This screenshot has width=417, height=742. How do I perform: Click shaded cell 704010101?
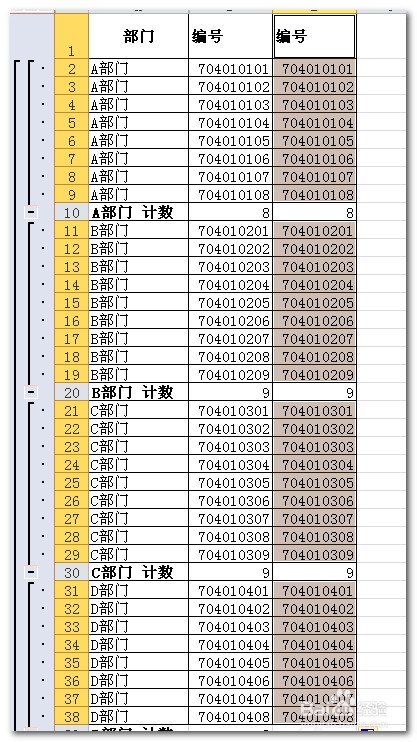315,69
